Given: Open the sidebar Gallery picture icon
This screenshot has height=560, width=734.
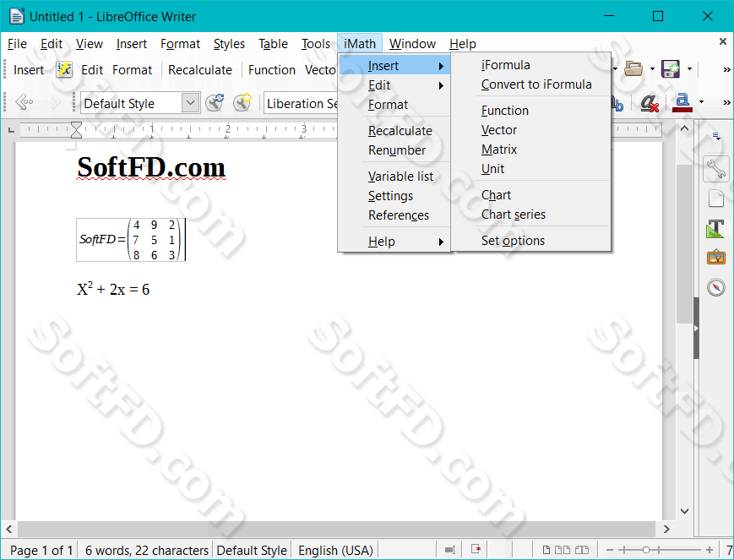Looking at the screenshot, I should [715, 257].
